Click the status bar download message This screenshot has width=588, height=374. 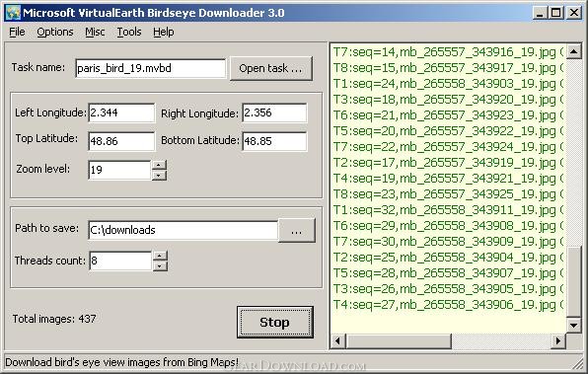(x=122, y=362)
